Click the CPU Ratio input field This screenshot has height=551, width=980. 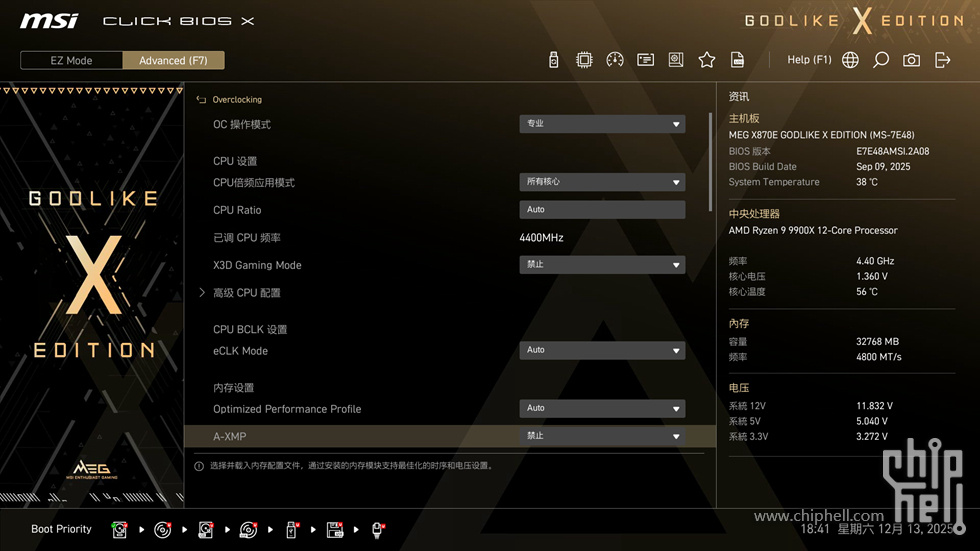pos(602,210)
